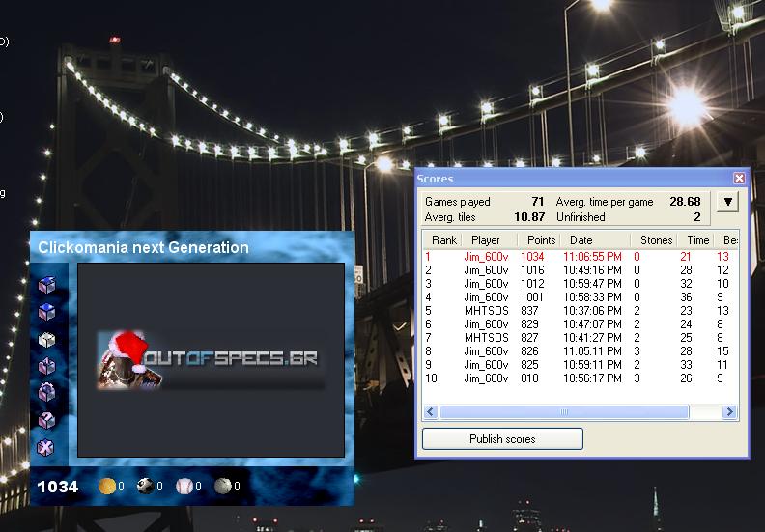Click the date 10:59:47 PM
Viewport: 765px width, 532px height.
(592, 284)
